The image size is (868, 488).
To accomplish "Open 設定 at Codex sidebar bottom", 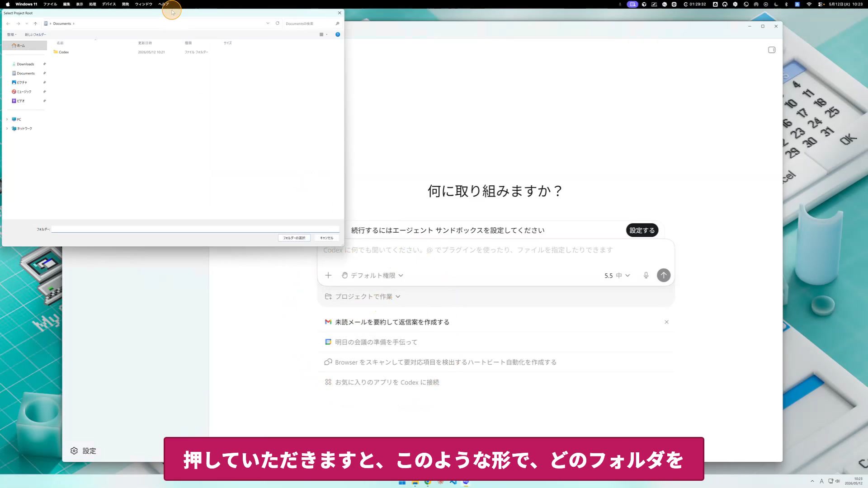I will coord(83,451).
